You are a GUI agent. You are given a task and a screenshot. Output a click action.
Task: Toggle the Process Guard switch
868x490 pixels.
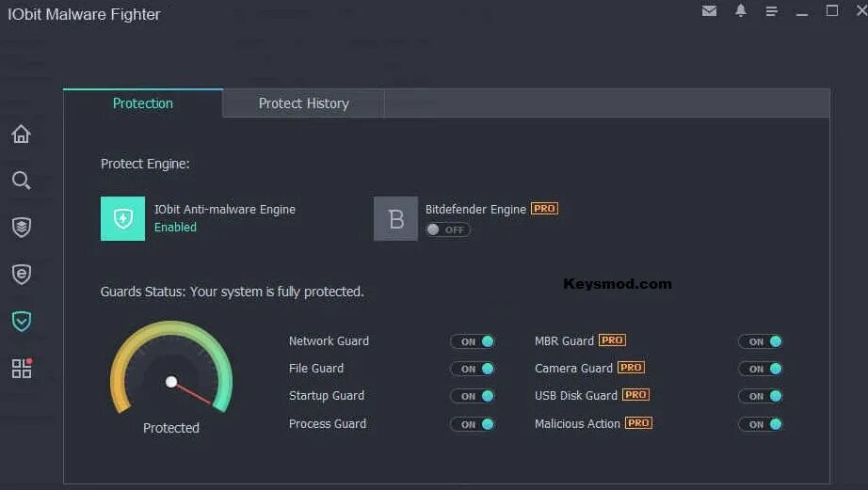click(473, 424)
